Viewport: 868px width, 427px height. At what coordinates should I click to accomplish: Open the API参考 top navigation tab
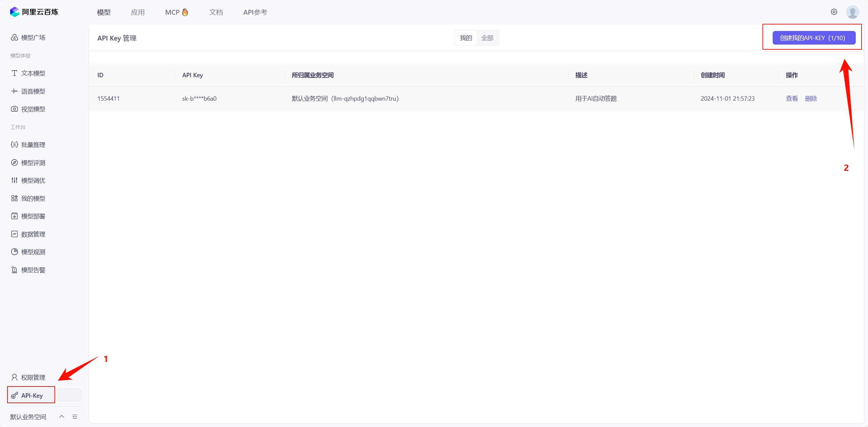[x=255, y=12]
